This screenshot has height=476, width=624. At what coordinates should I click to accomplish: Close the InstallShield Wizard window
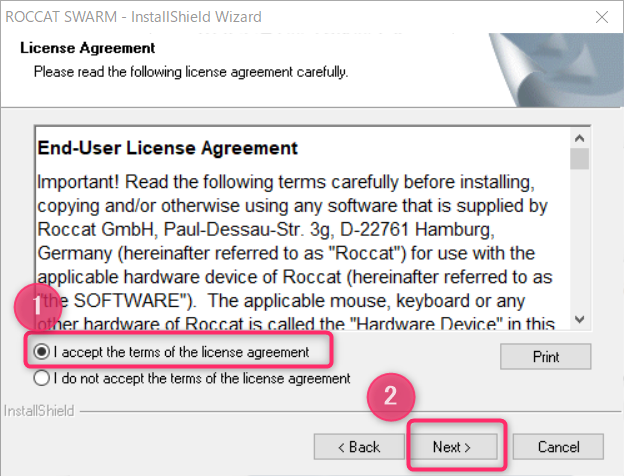(602, 17)
